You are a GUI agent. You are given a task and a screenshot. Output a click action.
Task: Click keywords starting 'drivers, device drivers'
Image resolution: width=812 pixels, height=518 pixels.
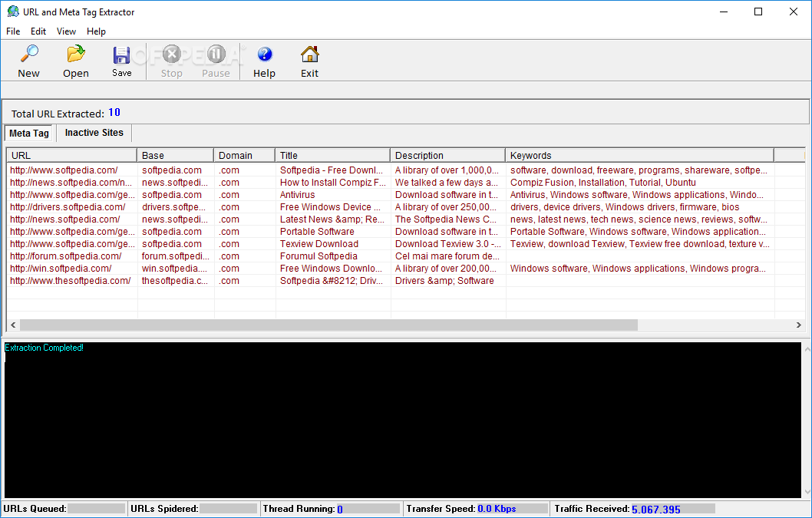(625, 206)
